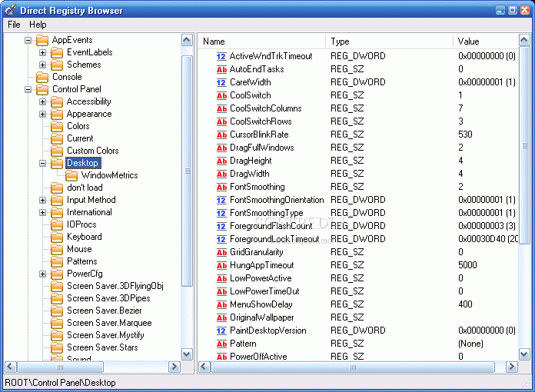Select the DragHeight value entry

point(251,161)
